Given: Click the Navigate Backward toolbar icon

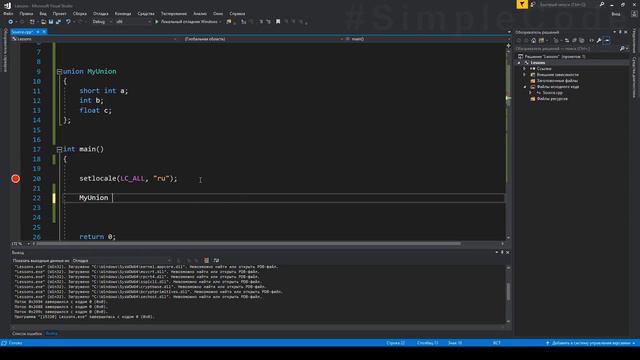Looking at the screenshot, I should (11, 22).
